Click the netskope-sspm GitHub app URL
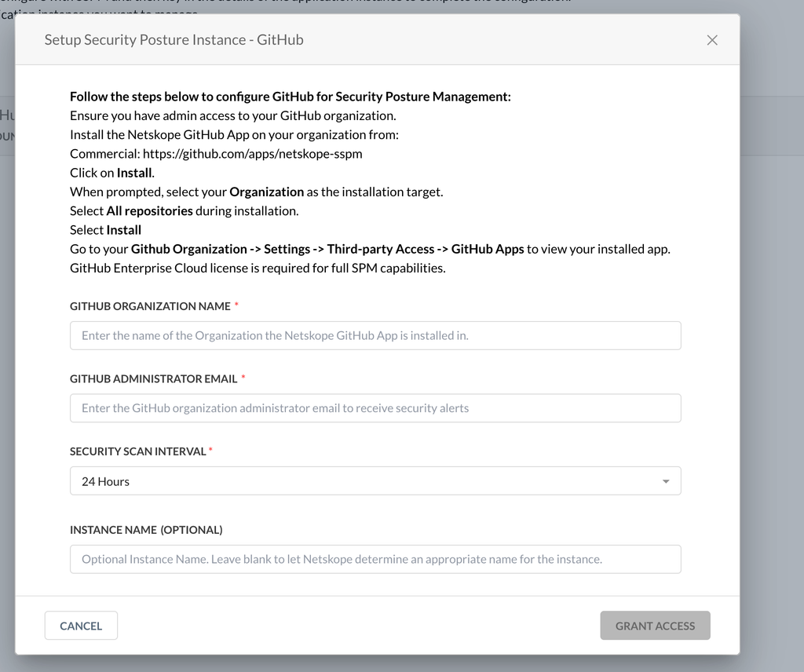Screen dimensions: 804x672 click(x=252, y=154)
